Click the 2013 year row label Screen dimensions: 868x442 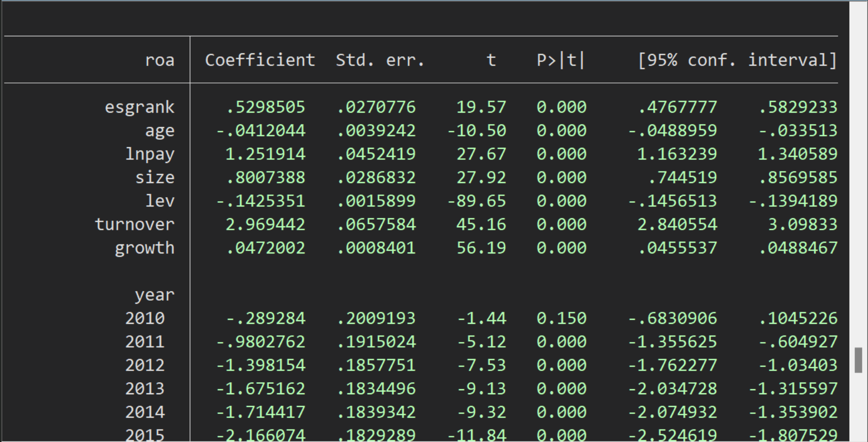(x=145, y=389)
